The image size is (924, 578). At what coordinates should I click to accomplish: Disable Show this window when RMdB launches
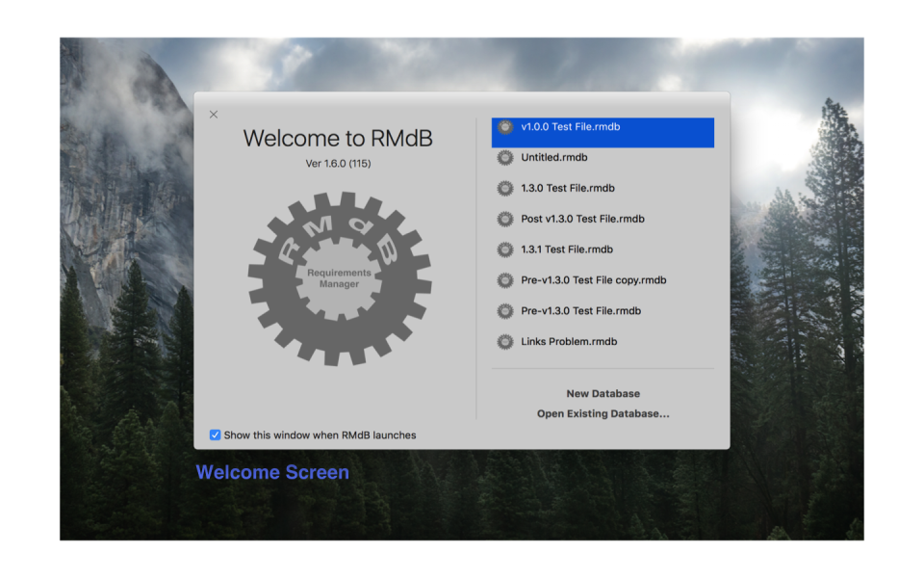coord(216,434)
